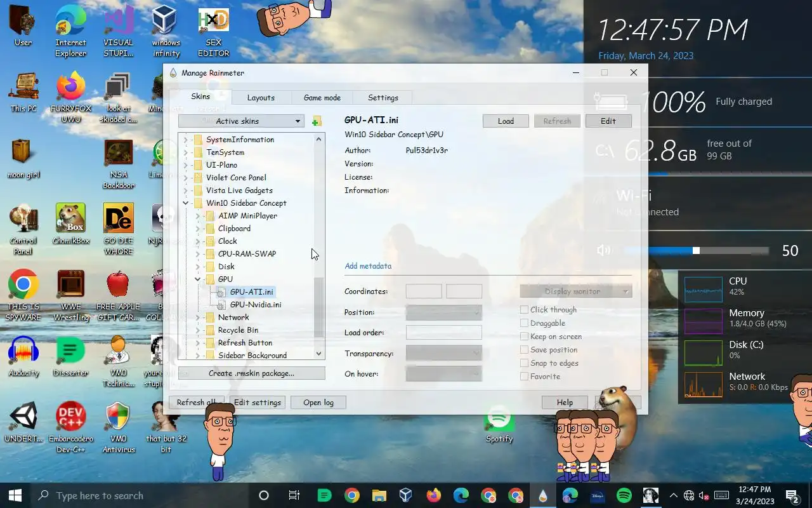Open the Display monitor dropdown
The image size is (812, 508).
[576, 291]
